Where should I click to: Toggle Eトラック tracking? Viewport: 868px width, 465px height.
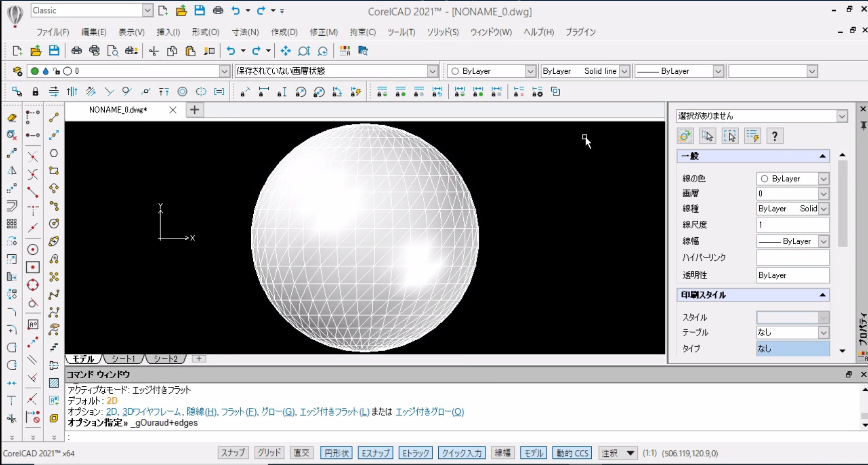[416, 453]
